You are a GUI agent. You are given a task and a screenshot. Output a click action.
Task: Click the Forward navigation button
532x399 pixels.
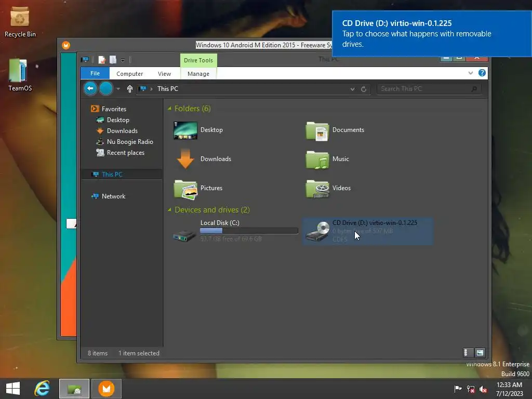(106, 88)
